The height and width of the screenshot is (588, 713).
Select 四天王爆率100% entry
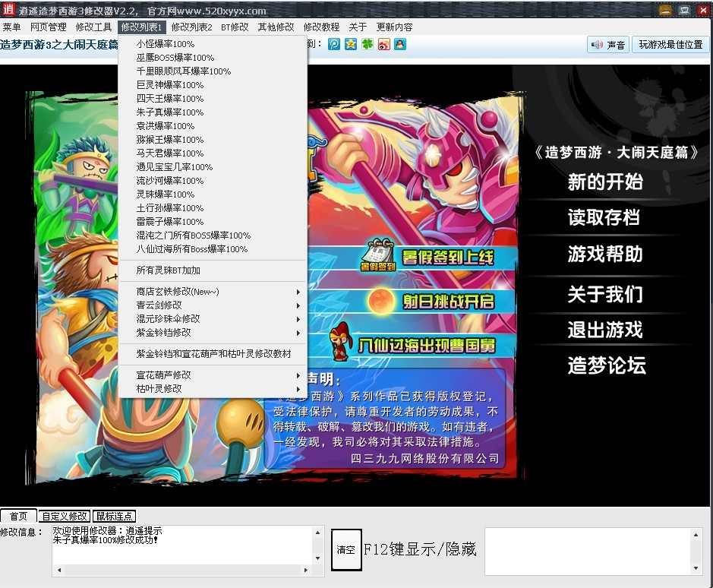pyautogui.click(x=213, y=99)
